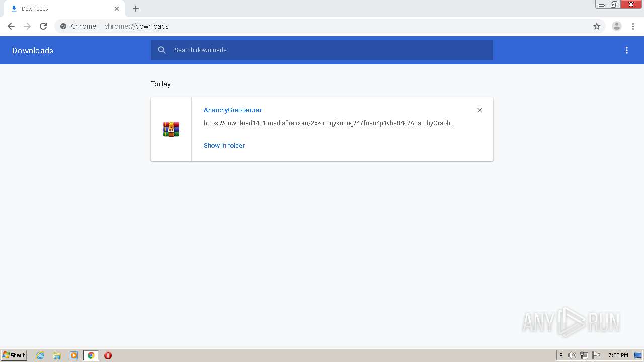Image resolution: width=644 pixels, height=362 pixels.
Task: Remove AnarchyGrabber.rar from the list
Action: click(480, 110)
